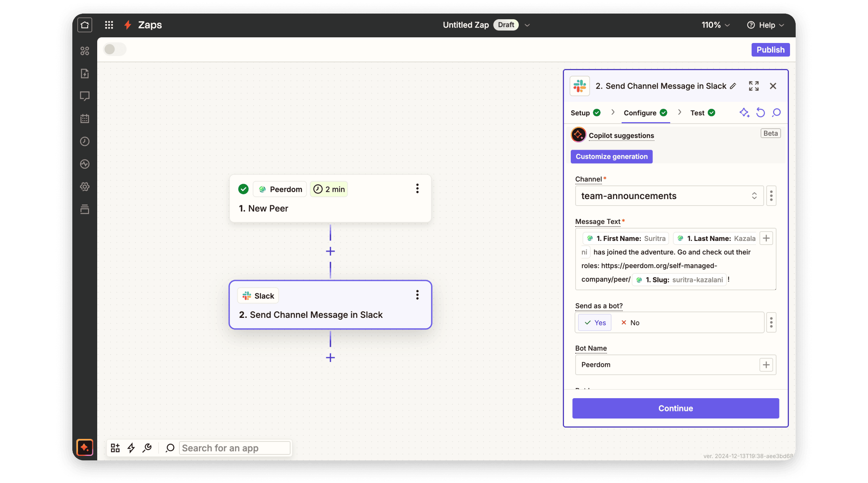Select Yes for Send as a bot
Viewport: 868px width, 483px height.
595,323
